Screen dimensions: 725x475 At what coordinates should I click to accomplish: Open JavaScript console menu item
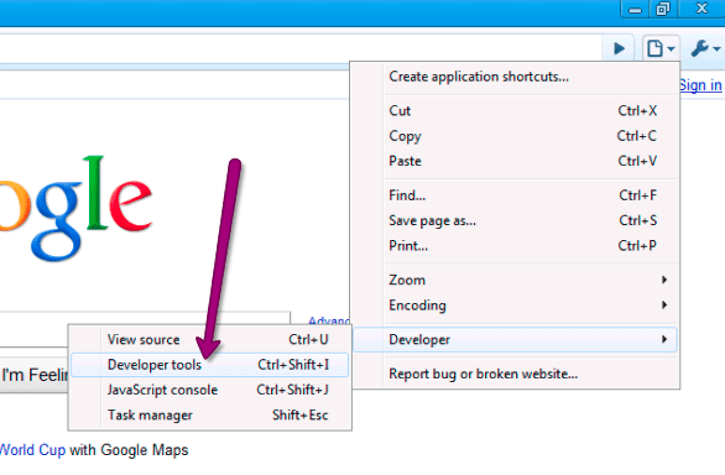click(x=162, y=390)
